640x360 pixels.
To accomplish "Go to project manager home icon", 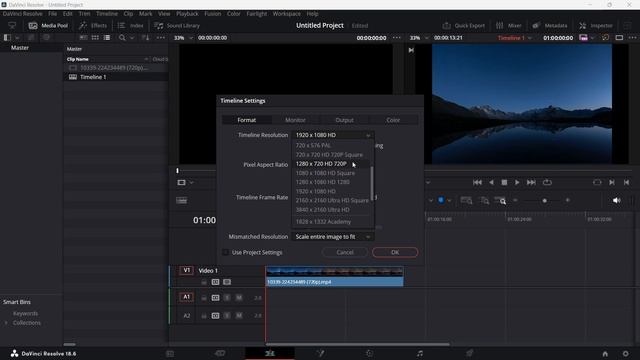I will click(605, 354).
